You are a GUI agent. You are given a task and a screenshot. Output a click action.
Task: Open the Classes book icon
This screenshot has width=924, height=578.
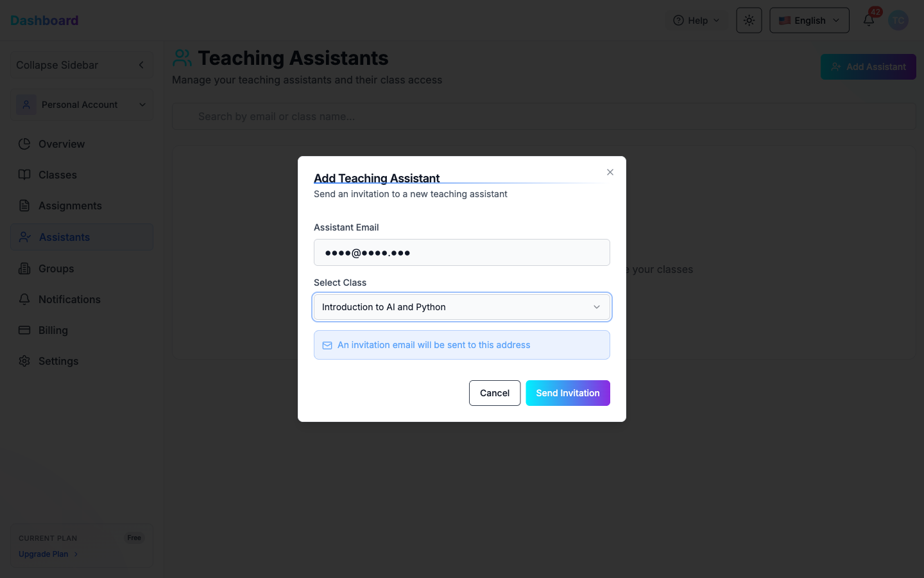click(x=24, y=175)
